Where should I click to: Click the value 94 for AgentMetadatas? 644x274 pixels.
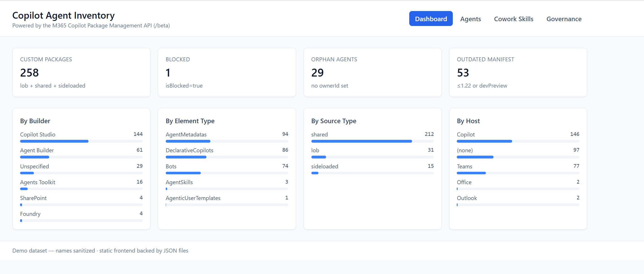[x=285, y=134]
